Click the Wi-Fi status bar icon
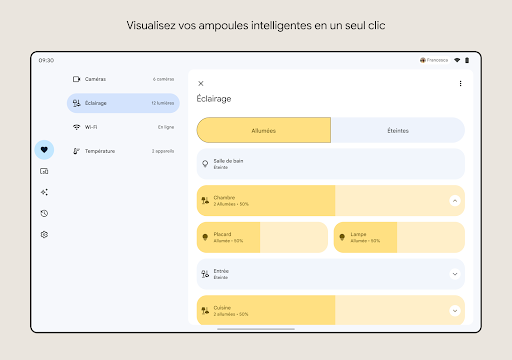Screen dimensions: 512x360 tap(457, 60)
